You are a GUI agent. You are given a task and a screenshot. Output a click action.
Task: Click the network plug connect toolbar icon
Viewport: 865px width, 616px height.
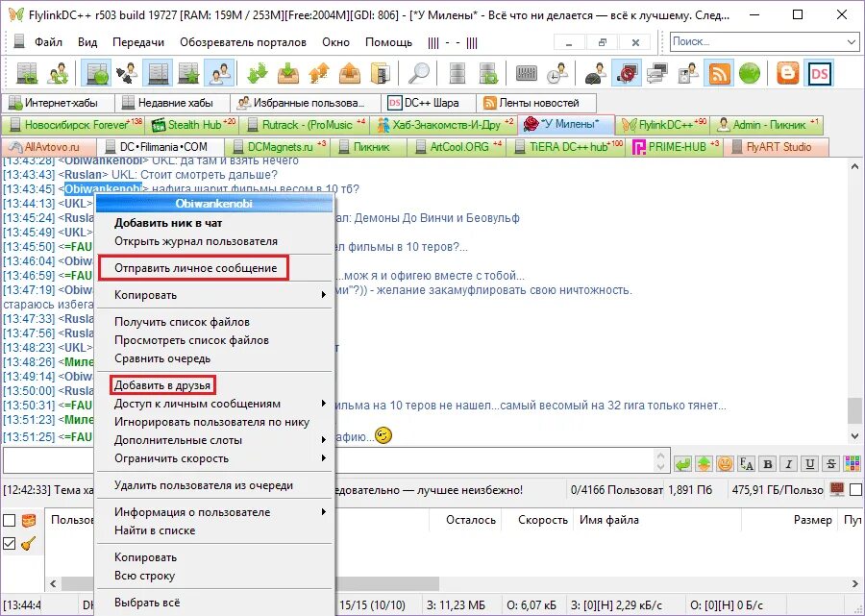click(127, 73)
